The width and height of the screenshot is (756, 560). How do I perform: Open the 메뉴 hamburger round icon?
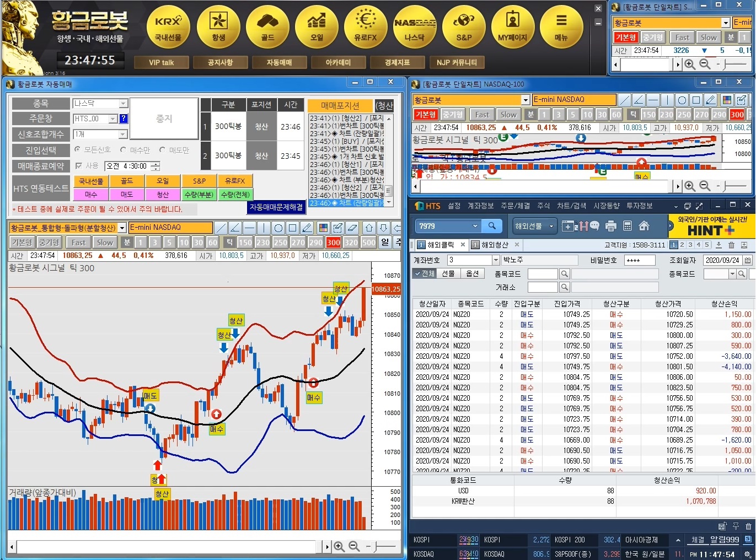[x=561, y=26]
